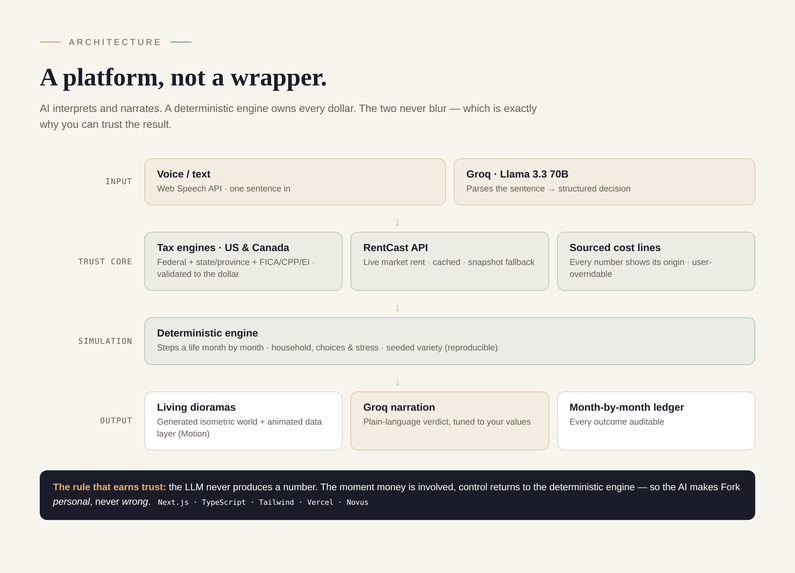Click 'Live market rent · cached · snapshot fallback'
This screenshot has height=573, width=795.
pos(449,262)
